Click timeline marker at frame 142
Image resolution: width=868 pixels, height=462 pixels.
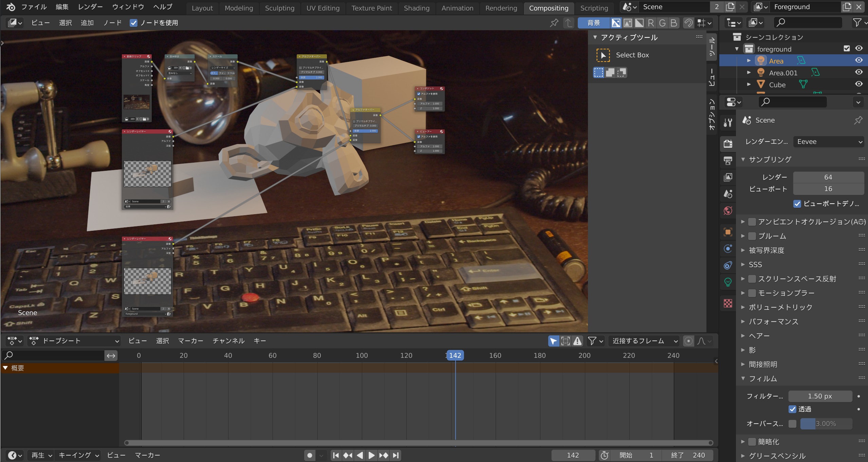(455, 355)
